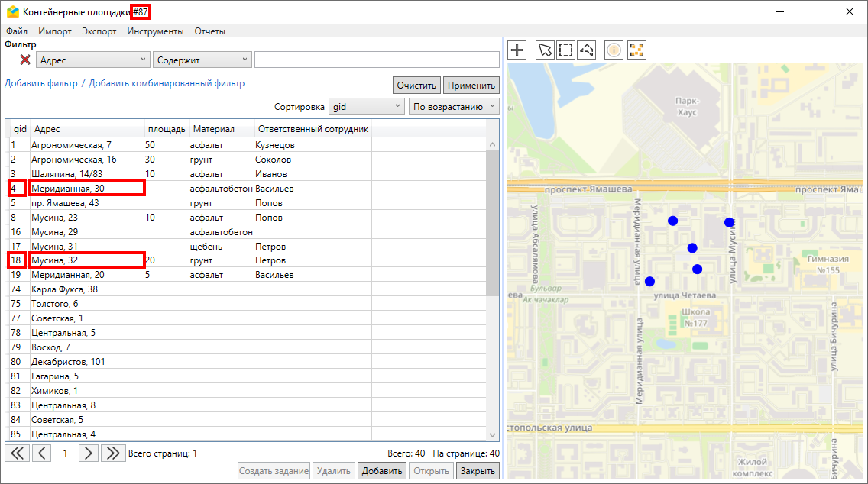Expand the Содержит condition dropdown
The height and width of the screenshot is (484, 868).
coord(202,60)
